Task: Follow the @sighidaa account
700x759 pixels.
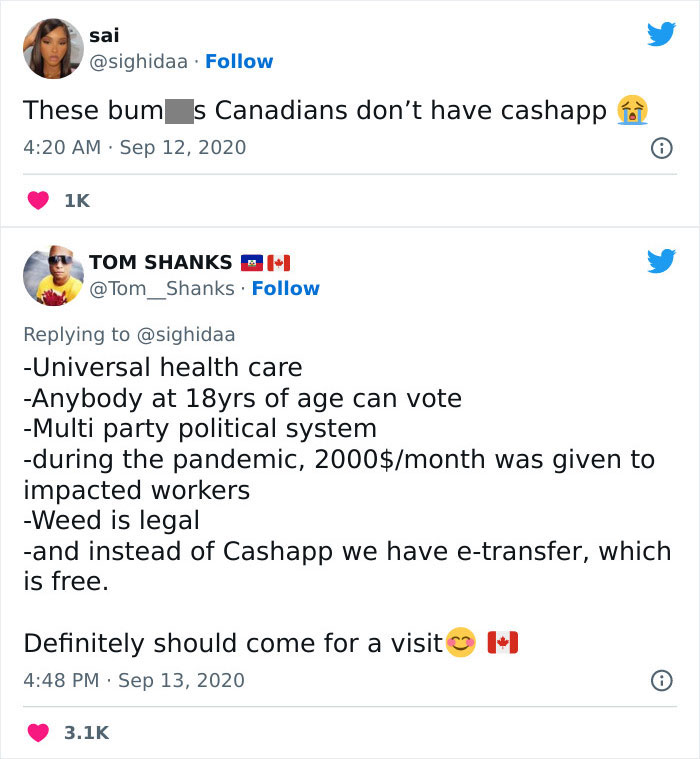Action: [239, 62]
